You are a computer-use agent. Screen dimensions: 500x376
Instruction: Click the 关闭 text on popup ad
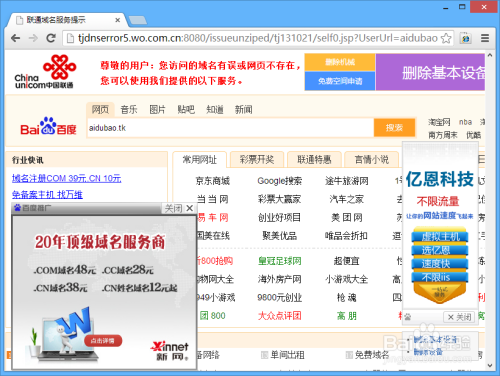tap(173, 209)
